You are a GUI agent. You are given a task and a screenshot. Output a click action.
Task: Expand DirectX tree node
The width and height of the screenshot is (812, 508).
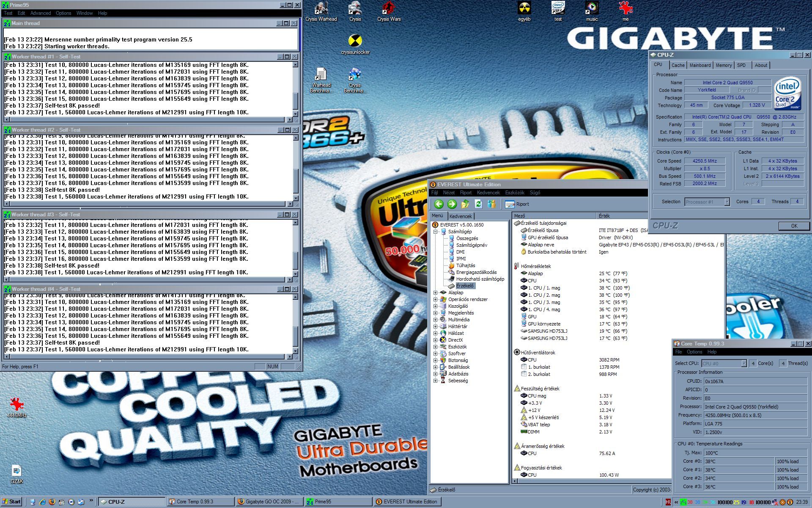[x=435, y=340]
